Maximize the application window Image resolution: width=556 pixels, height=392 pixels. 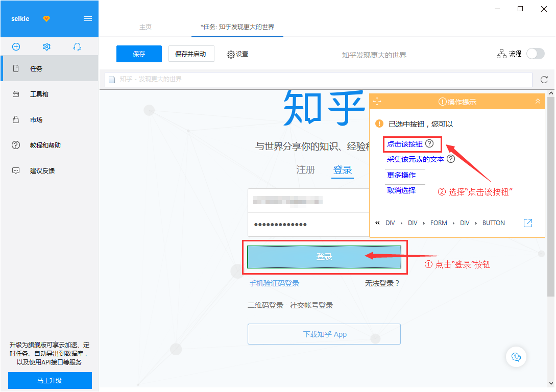(x=520, y=9)
